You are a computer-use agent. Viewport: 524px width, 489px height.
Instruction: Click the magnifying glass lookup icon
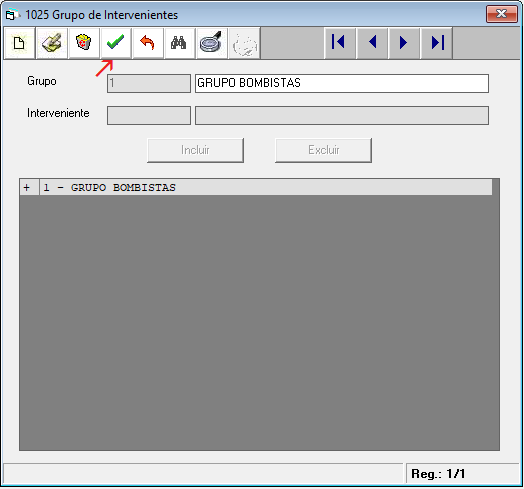click(212, 43)
